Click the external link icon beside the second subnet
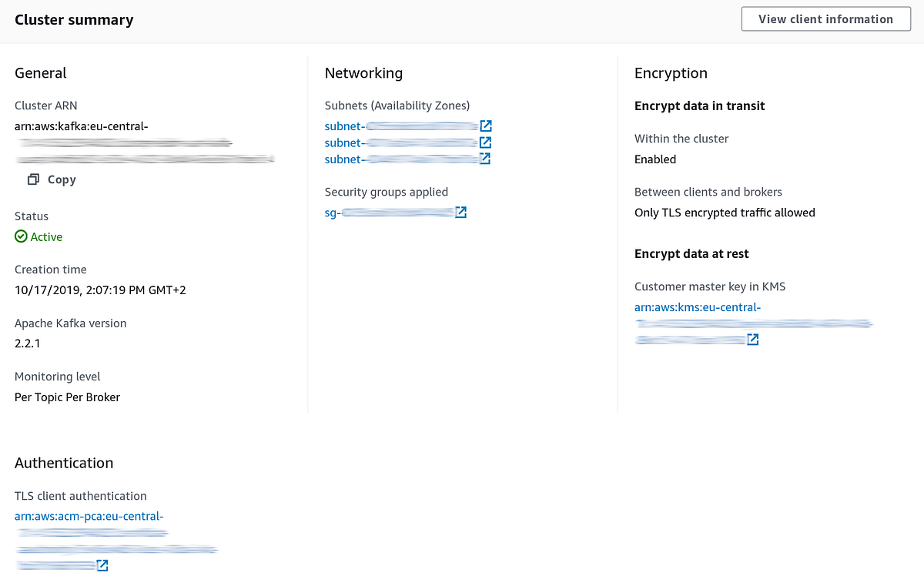 click(x=485, y=142)
